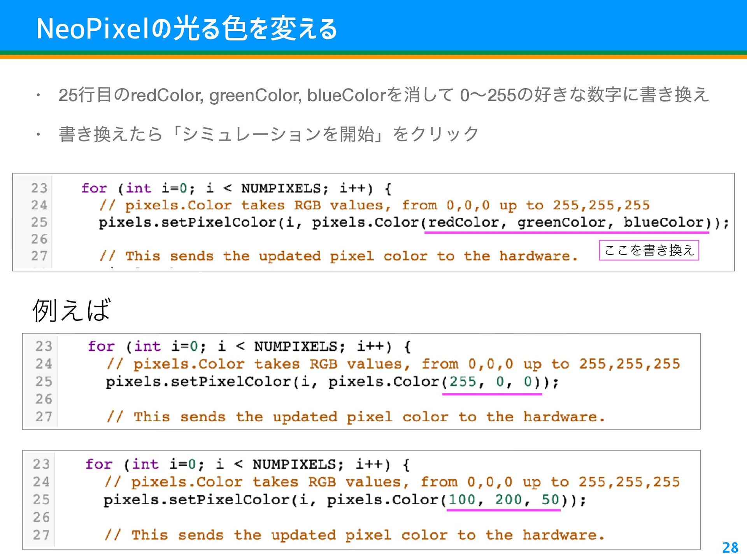Click "setPixelColor" on the redColor line
The image size is (747, 560).
point(219,222)
